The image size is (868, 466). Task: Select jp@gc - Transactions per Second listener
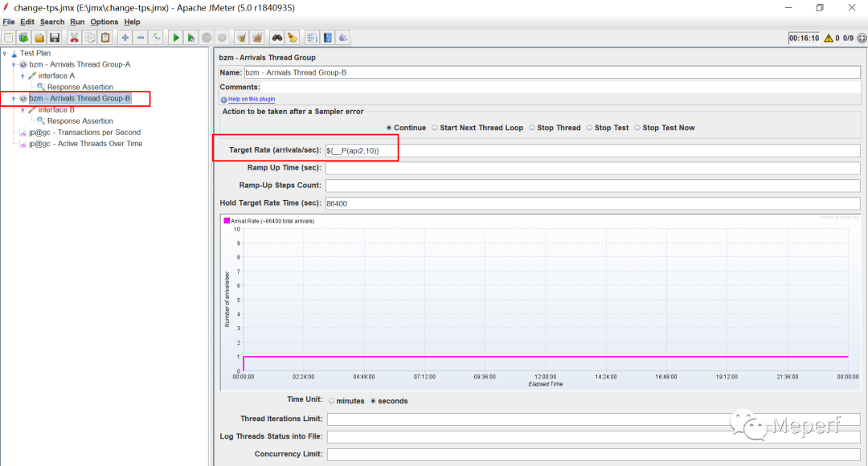(x=84, y=133)
